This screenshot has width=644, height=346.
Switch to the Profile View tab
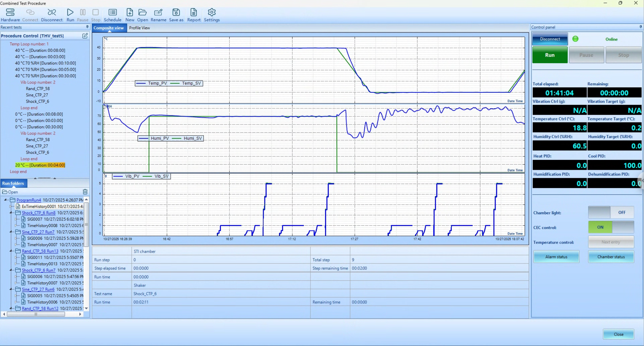click(x=139, y=28)
